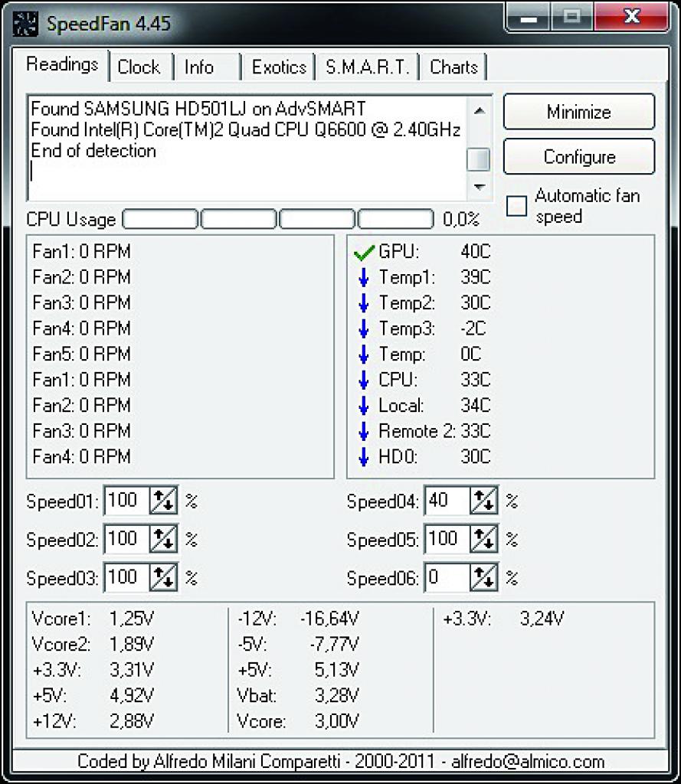The height and width of the screenshot is (784, 681).
Task: Select the Readings tab
Action: [x=62, y=64]
